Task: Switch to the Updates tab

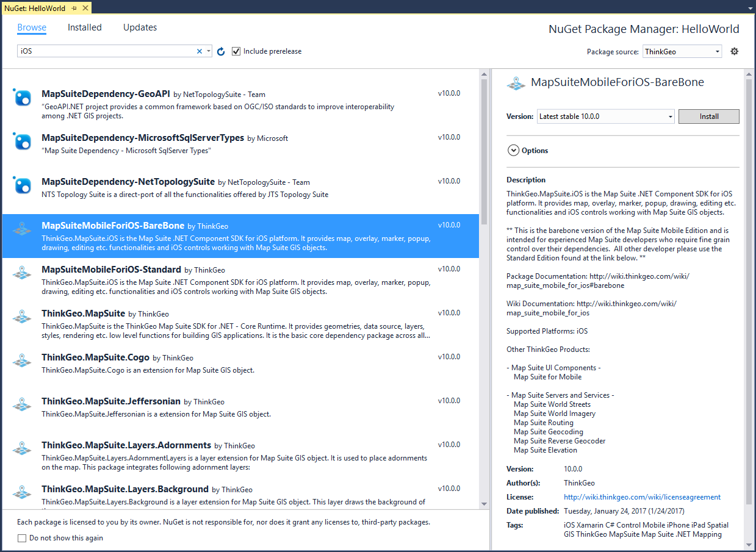Action: click(x=140, y=27)
